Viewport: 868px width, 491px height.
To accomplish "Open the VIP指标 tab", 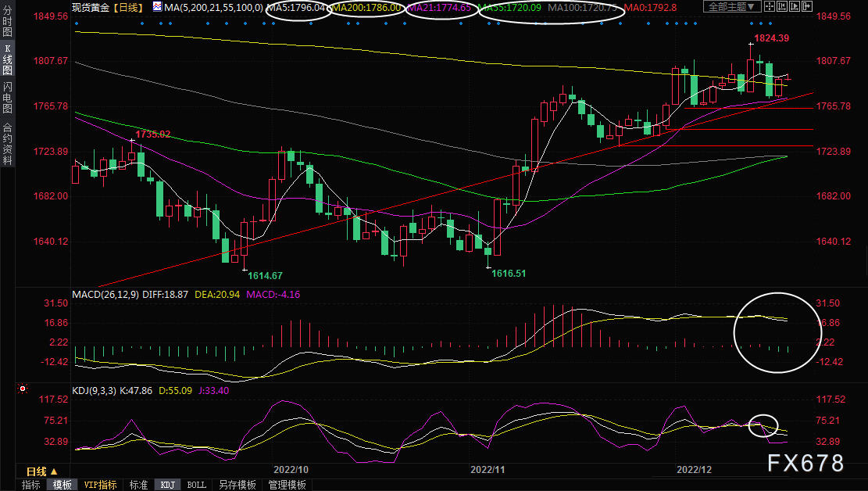I will click(x=100, y=485).
